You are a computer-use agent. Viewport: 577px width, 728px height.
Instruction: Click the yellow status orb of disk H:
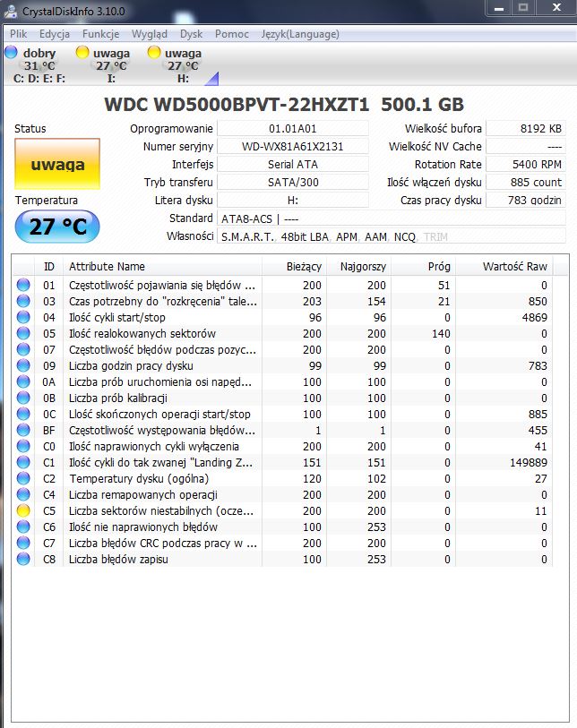(154, 52)
